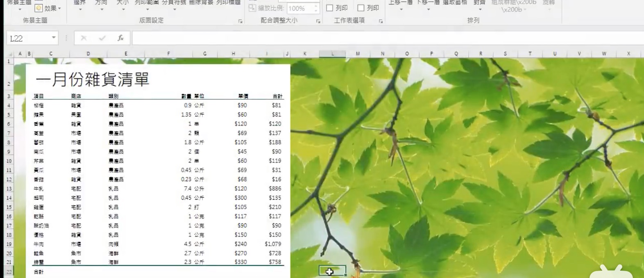Open the 效果 effects dropdown
The height and width of the screenshot is (278, 644).
pos(59,8)
